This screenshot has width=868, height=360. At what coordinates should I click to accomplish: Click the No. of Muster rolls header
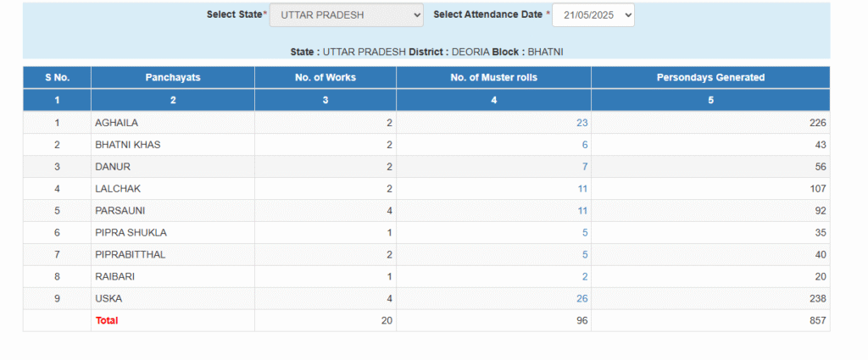(x=494, y=78)
